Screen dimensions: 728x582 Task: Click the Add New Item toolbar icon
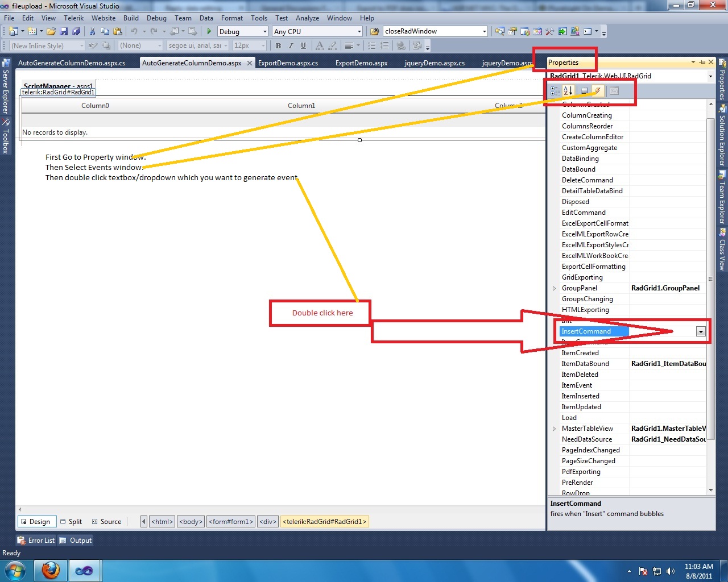point(32,32)
